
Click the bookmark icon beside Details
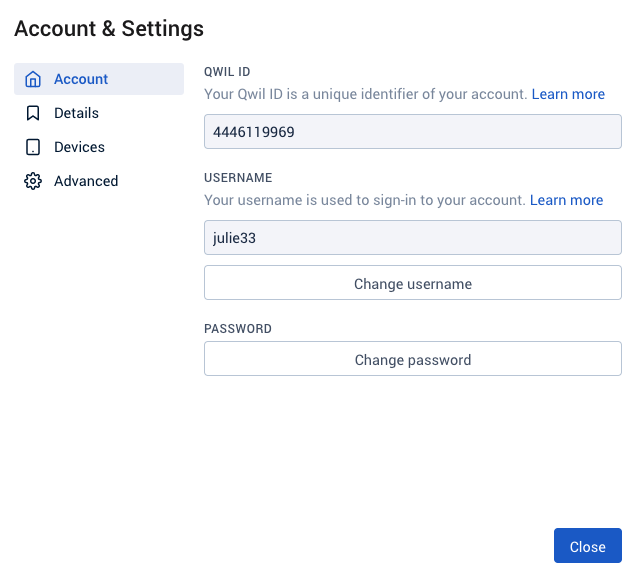33,113
